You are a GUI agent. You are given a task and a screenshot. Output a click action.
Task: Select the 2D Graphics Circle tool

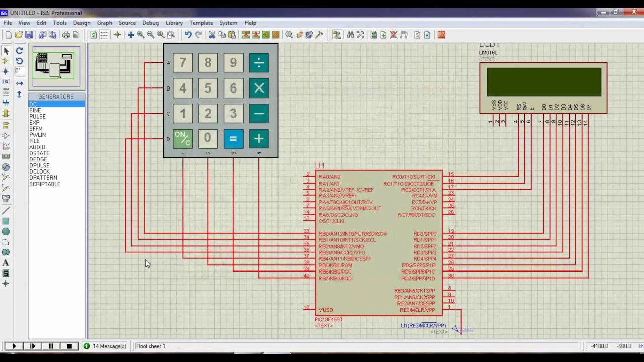[6, 232]
